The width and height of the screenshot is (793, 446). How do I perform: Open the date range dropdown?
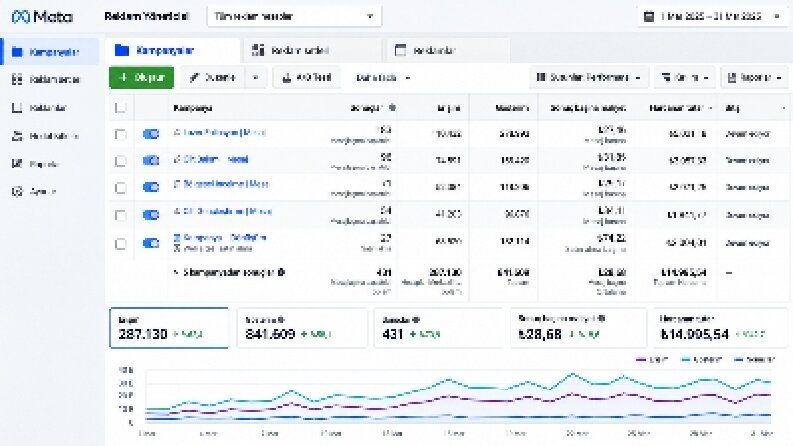pyautogui.click(x=713, y=17)
